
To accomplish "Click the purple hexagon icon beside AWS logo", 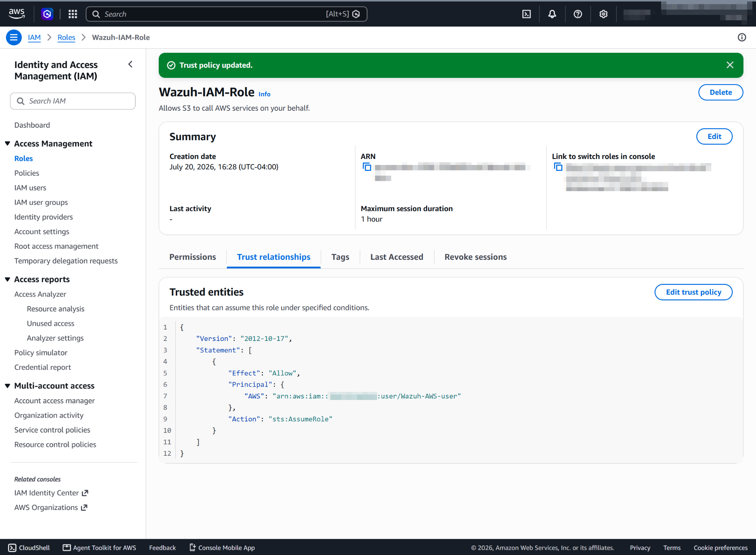I will (47, 14).
